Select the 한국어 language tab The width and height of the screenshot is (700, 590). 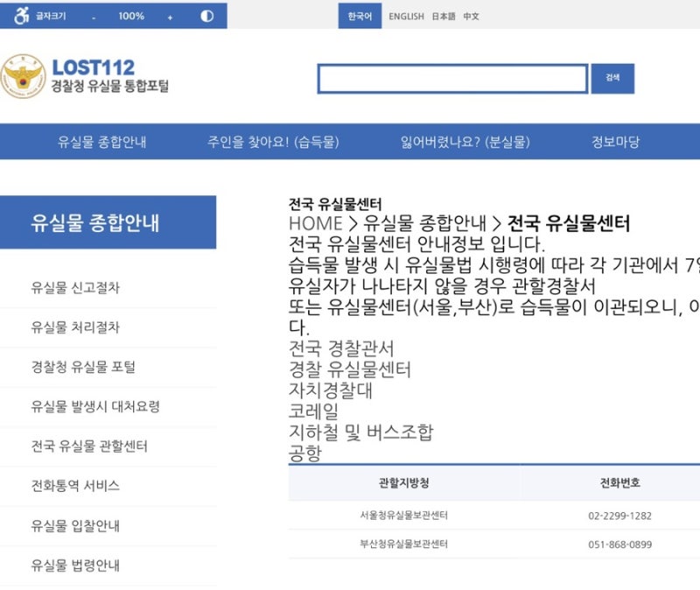[x=360, y=16]
